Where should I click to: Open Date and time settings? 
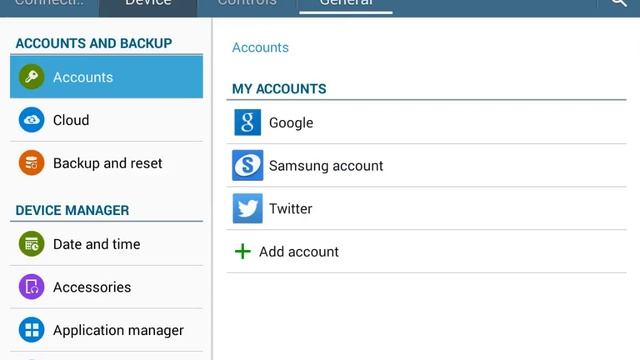click(x=107, y=244)
